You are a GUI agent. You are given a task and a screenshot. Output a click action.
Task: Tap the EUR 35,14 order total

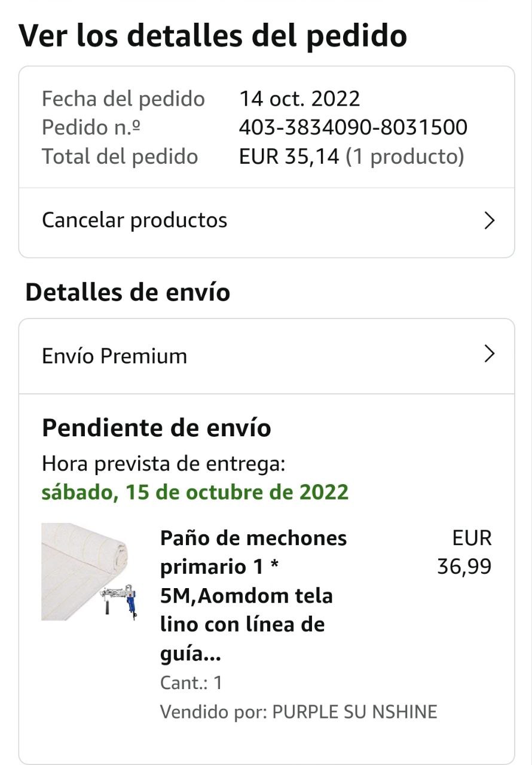click(x=289, y=157)
